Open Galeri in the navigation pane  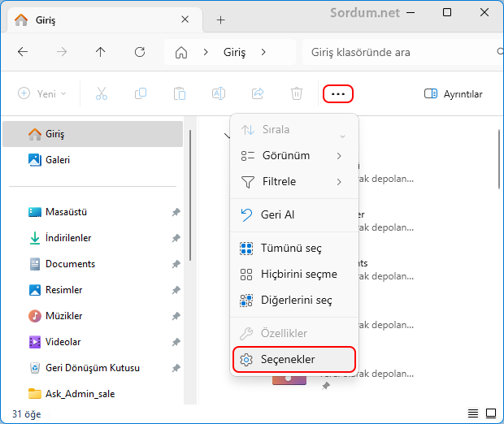[x=93, y=160]
